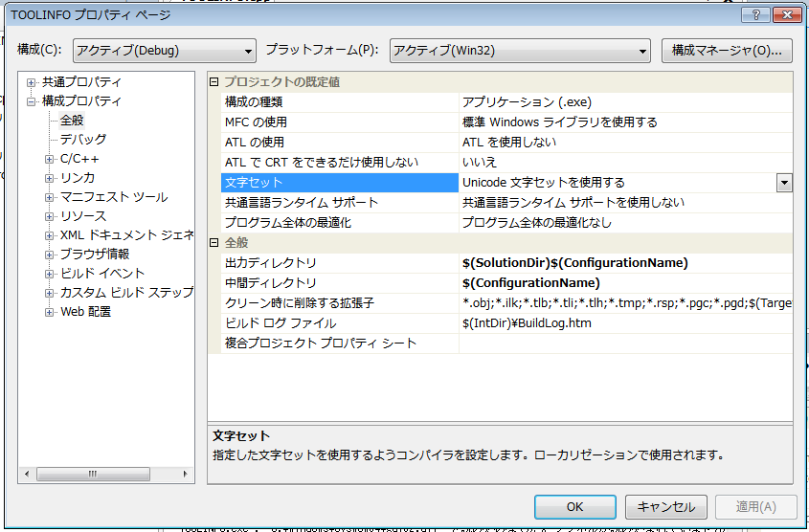Click the tree scrollbar left arrow

tap(27, 474)
